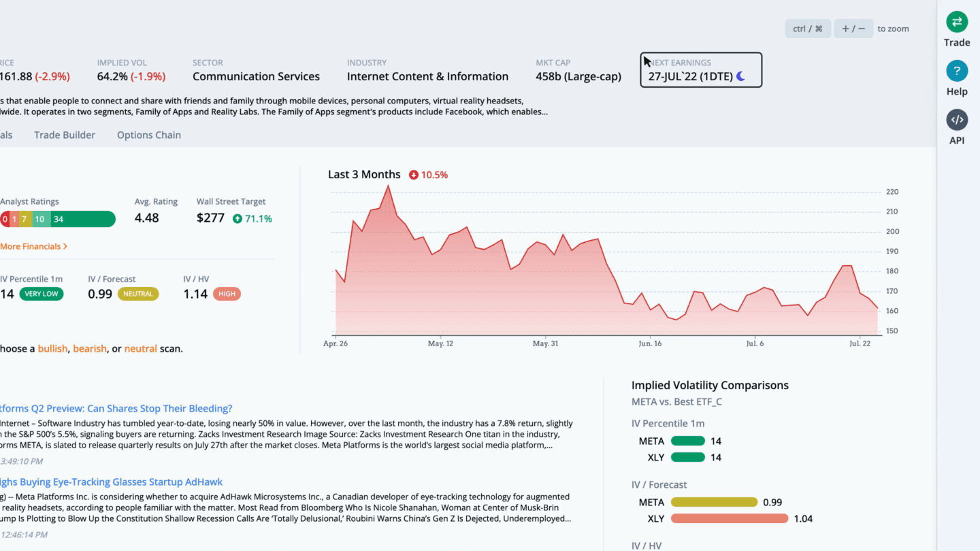Click the NEUTRAL IV / Forecast badge
The image size is (980, 551).
click(138, 294)
